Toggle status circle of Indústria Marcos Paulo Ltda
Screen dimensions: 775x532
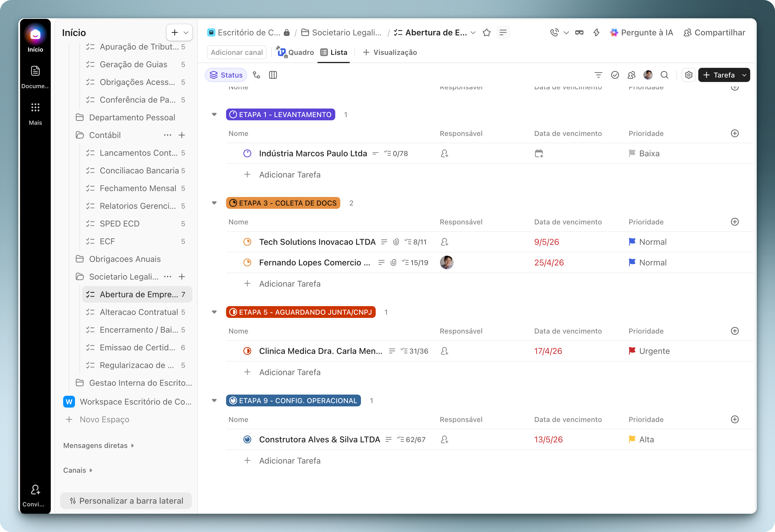click(247, 154)
